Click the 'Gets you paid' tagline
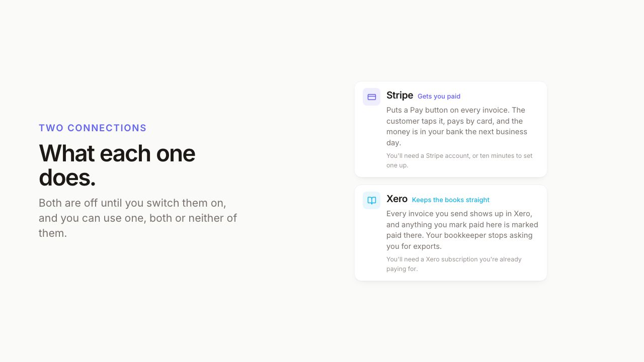644x362 pixels. [439, 97]
